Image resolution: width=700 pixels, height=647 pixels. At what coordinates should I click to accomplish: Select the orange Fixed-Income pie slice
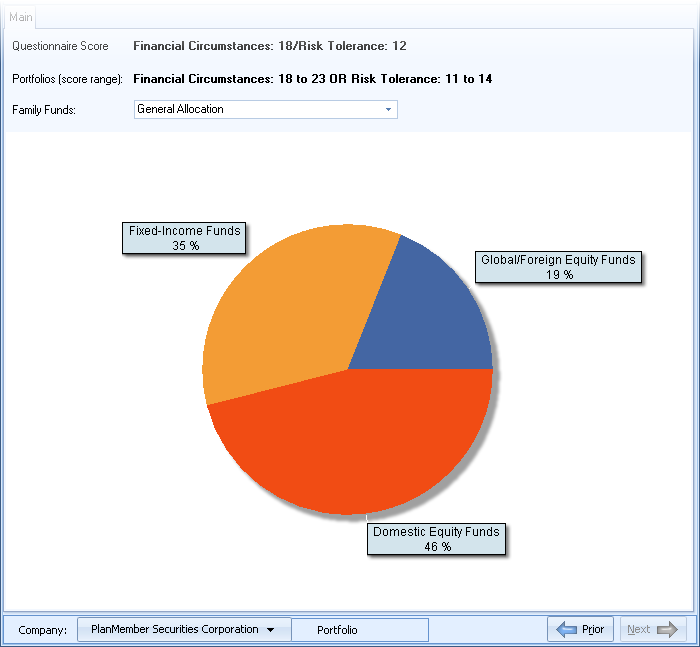(290, 310)
